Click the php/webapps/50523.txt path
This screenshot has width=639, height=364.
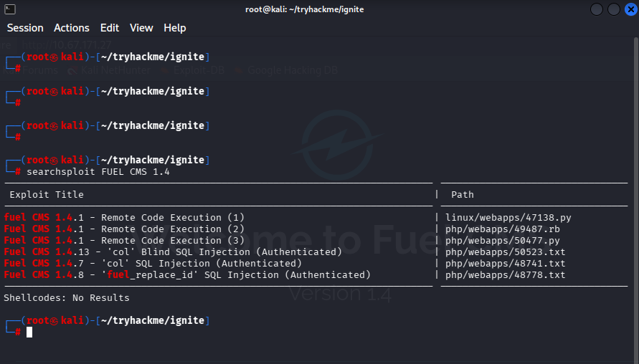[506, 252]
